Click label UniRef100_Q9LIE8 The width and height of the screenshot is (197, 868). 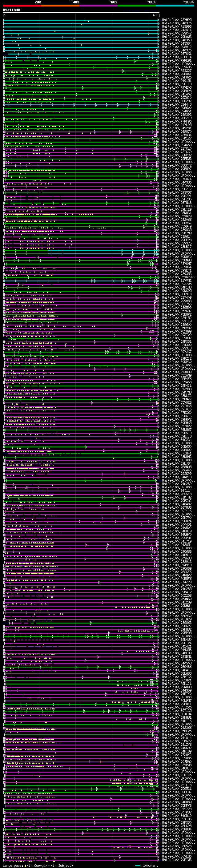(x=177, y=84)
